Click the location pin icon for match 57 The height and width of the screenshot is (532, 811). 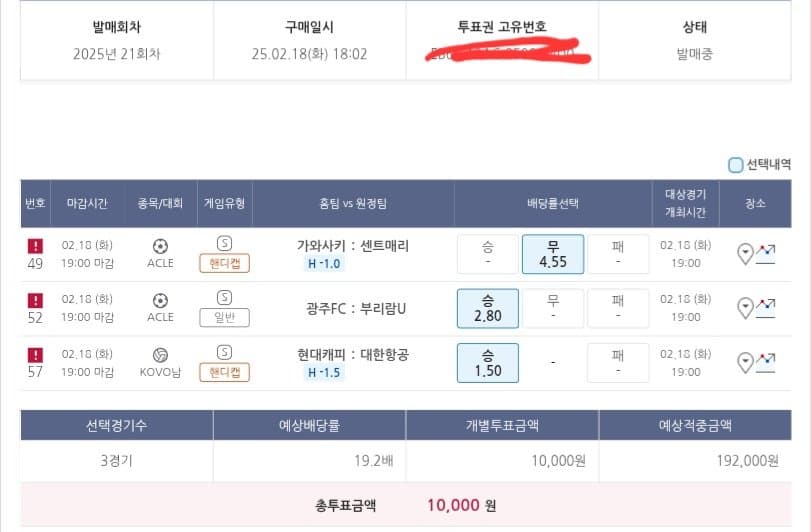click(745, 362)
